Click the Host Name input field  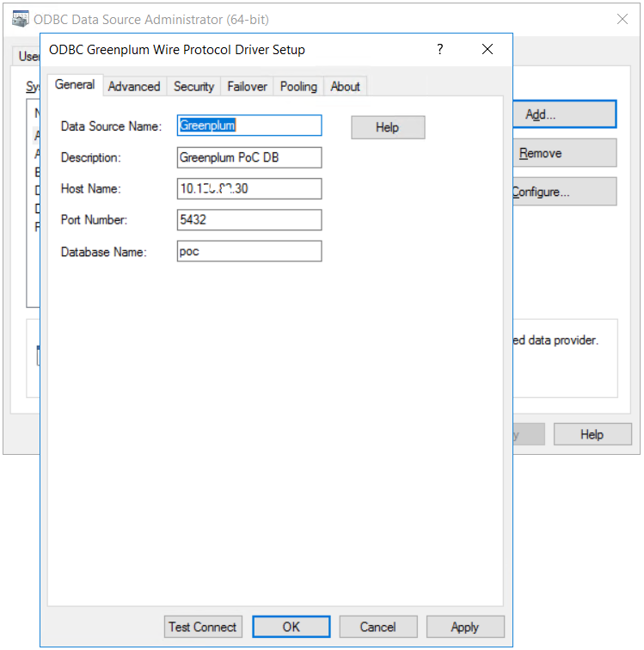(249, 188)
